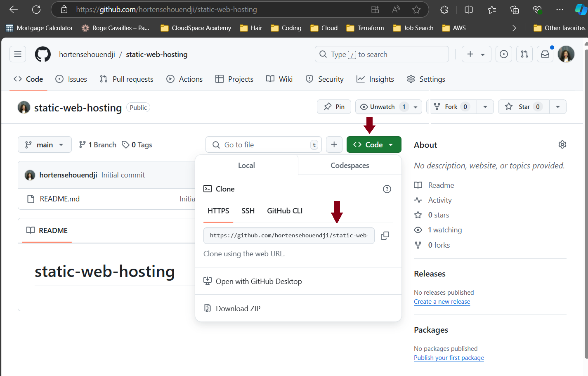Open the notifications inbox icon
The width and height of the screenshot is (588, 376).
pos(545,54)
